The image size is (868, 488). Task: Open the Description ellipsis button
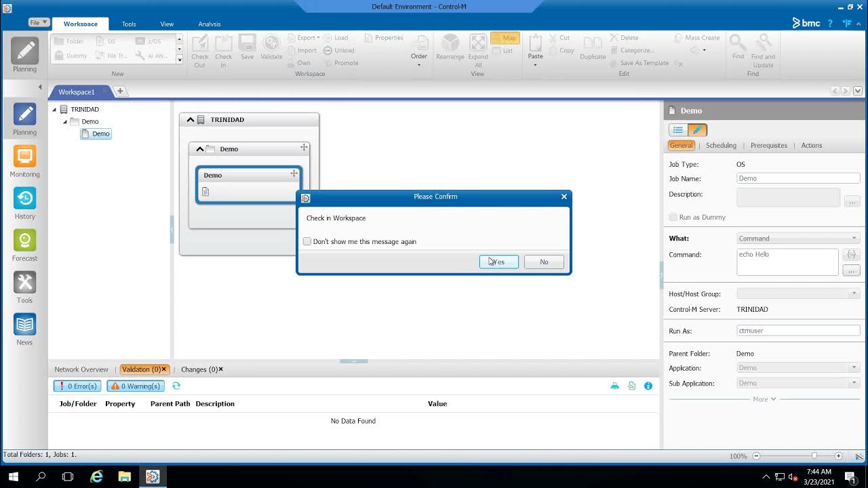click(851, 201)
